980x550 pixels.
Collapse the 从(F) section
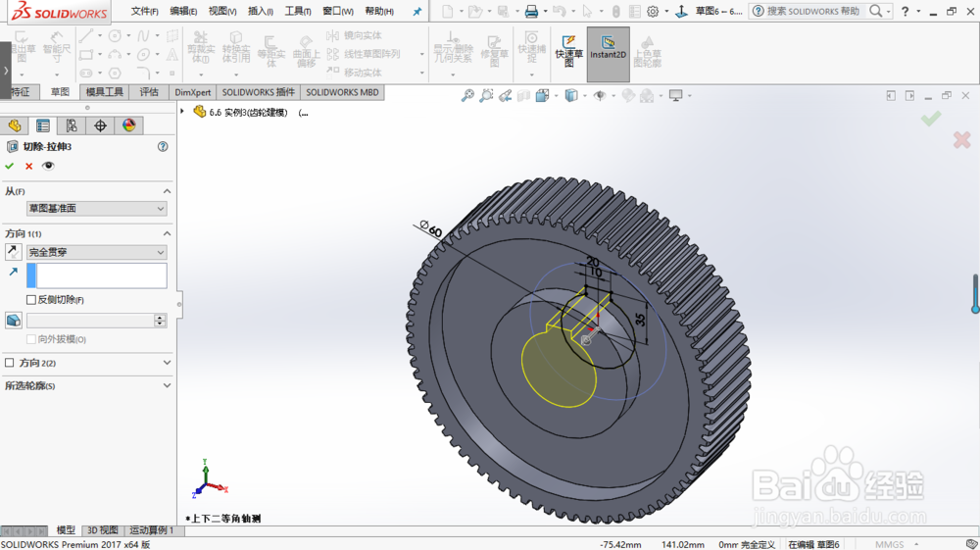(x=167, y=191)
